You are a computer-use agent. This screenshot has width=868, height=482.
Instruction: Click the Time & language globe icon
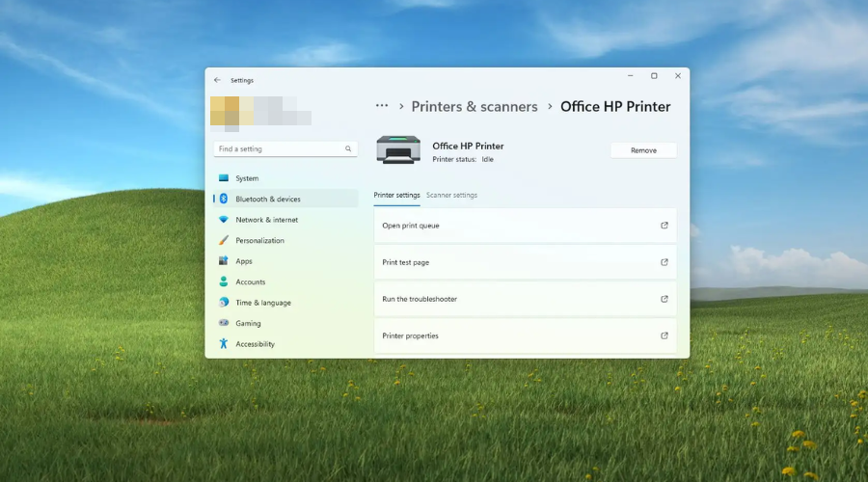(224, 302)
